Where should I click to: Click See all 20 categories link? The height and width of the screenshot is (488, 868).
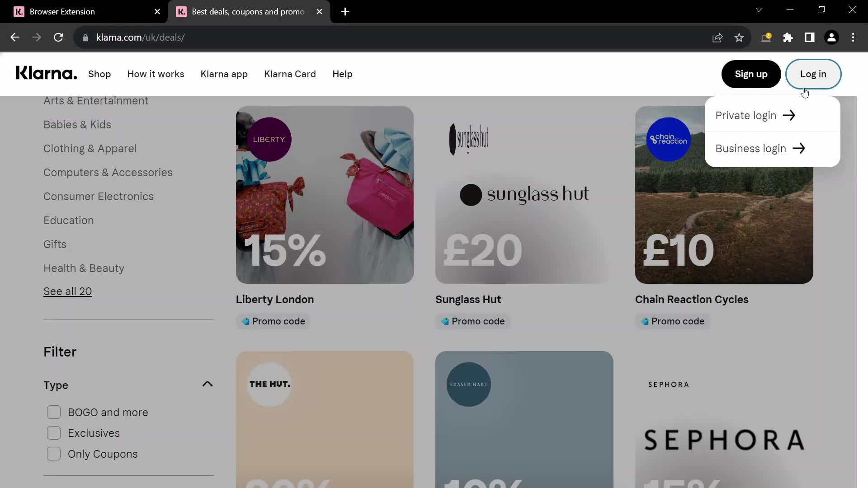pos(67,291)
